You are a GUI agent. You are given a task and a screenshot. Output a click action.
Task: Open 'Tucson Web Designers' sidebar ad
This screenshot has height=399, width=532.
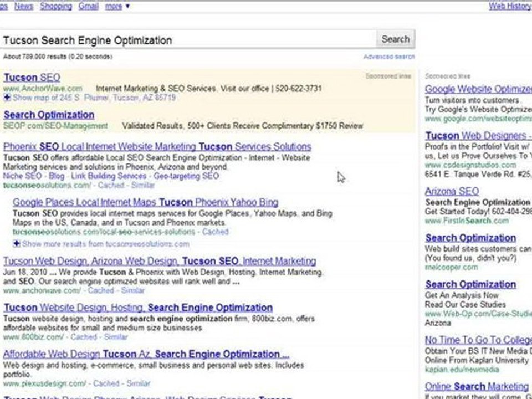click(x=478, y=136)
